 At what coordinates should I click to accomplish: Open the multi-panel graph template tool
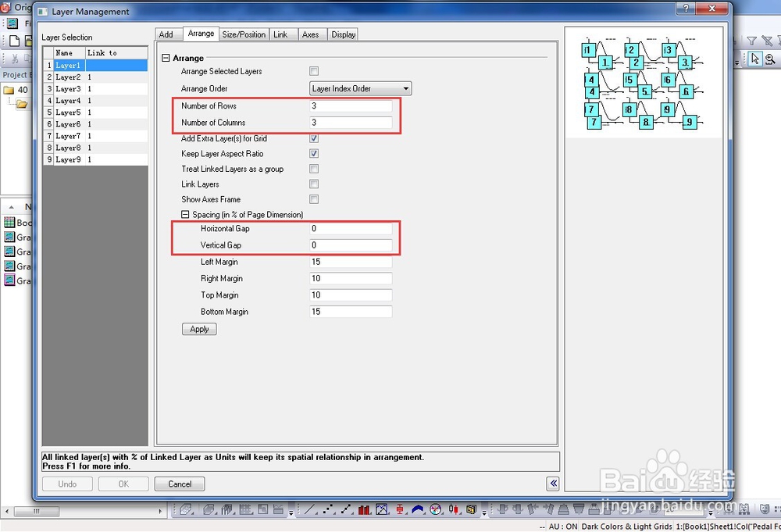[x=382, y=509]
